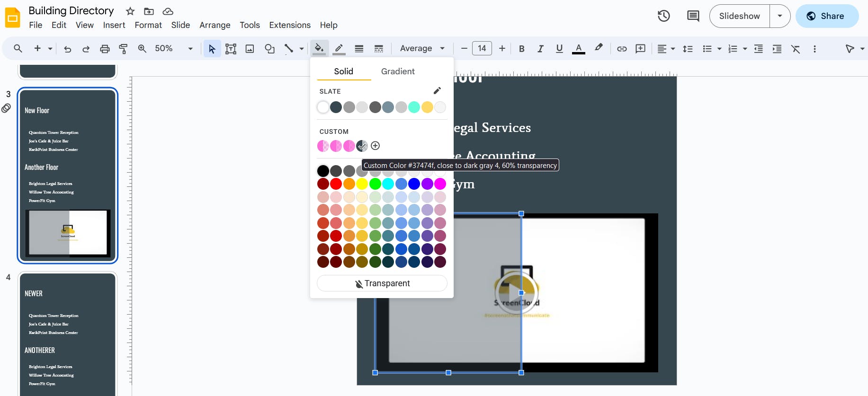
Task: Choose the Line tool
Action: click(288, 49)
